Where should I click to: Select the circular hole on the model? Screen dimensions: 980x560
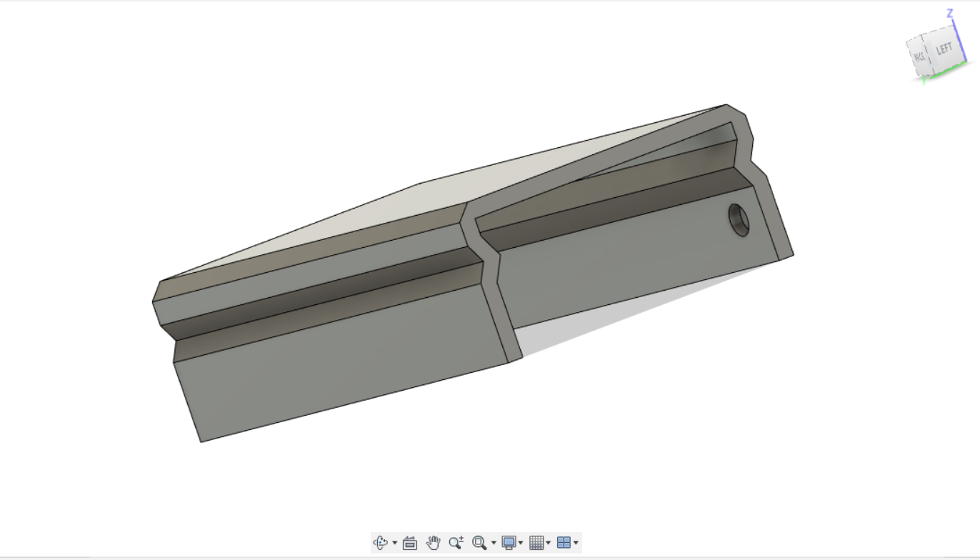click(x=739, y=220)
